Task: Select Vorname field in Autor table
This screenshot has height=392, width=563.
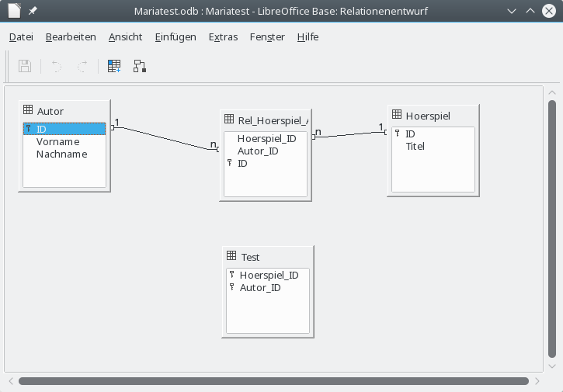Action: [64, 141]
